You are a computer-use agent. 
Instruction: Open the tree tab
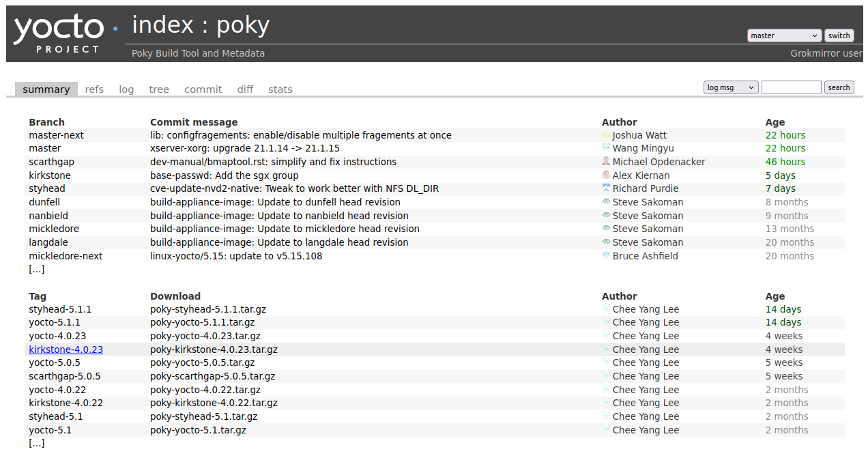coord(158,89)
